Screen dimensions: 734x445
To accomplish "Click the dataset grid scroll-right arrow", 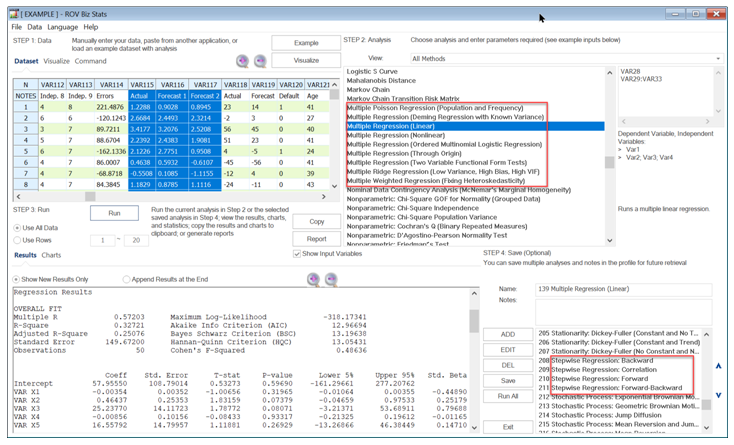I will click(x=323, y=197).
